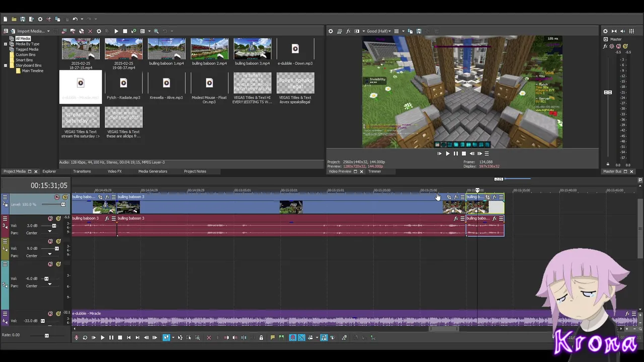Toggle Loop Playback in transport bar
644x362 pixels.
click(85, 338)
